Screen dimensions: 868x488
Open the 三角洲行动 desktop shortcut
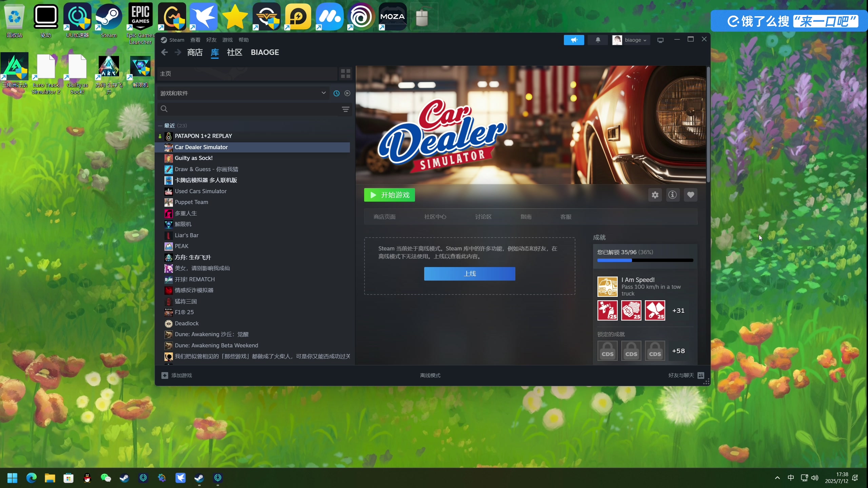click(x=14, y=70)
